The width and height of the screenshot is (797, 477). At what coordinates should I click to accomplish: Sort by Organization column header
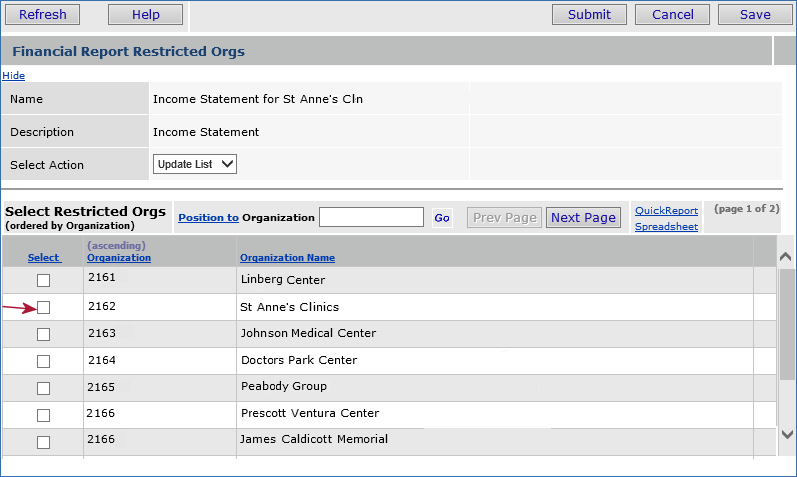pyautogui.click(x=119, y=257)
